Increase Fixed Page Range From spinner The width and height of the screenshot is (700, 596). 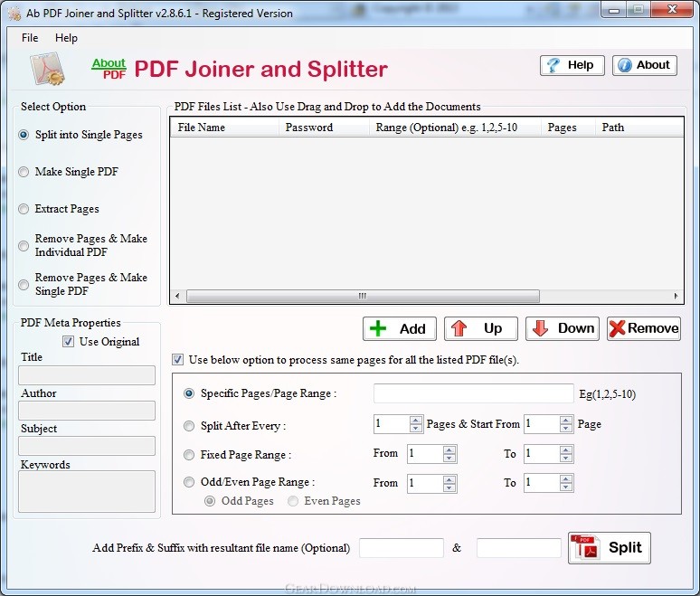(x=449, y=449)
